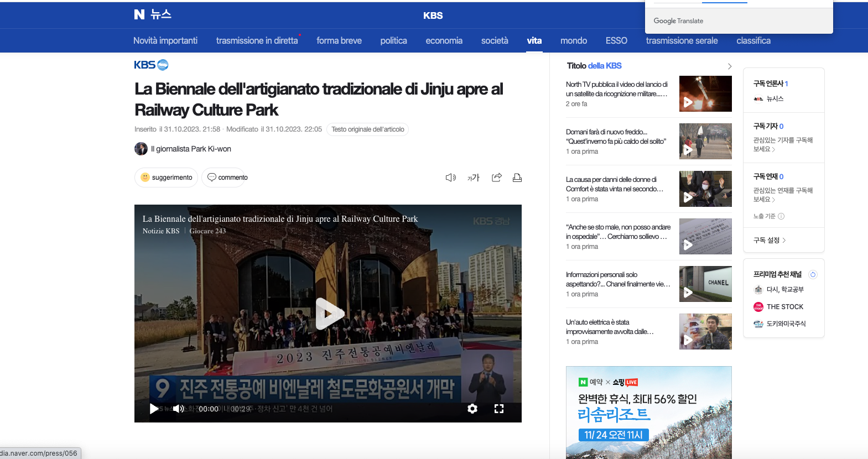Image resolution: width=868 pixels, height=459 pixels.
Task: Expand 구독 기자 prompt chevron
Action: coord(773,150)
